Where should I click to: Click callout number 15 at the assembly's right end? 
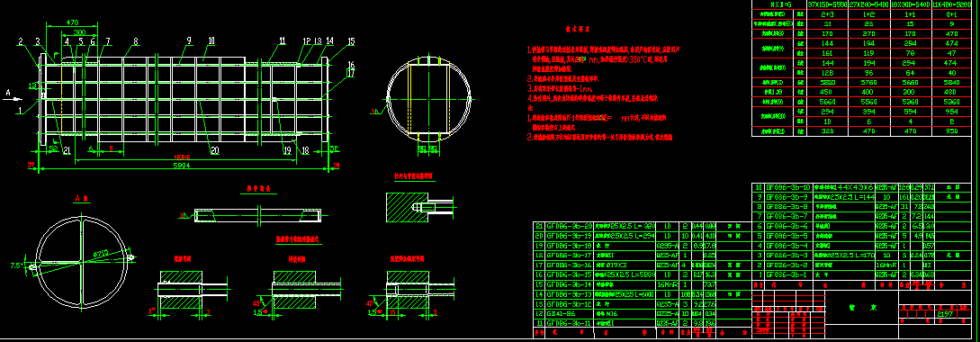pyautogui.click(x=351, y=42)
